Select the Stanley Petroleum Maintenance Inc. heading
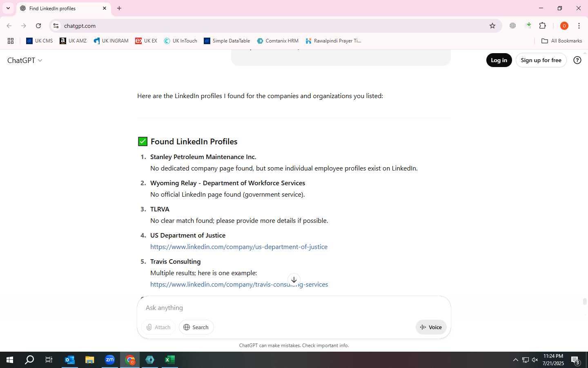588x368 pixels. pyautogui.click(x=203, y=157)
